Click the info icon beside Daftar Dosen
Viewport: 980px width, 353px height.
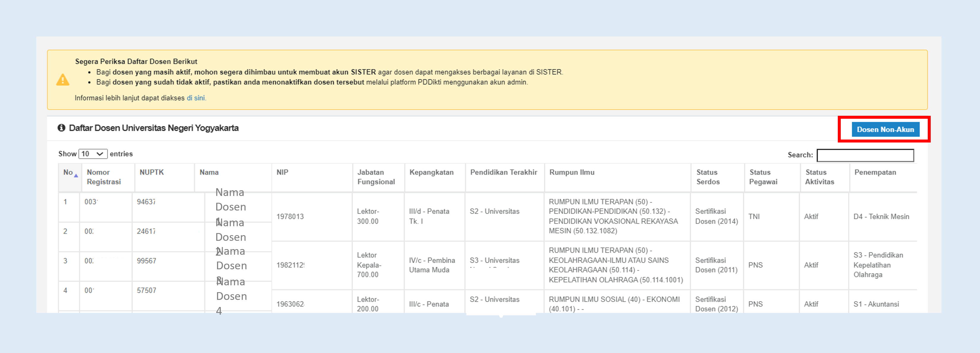pos(61,128)
